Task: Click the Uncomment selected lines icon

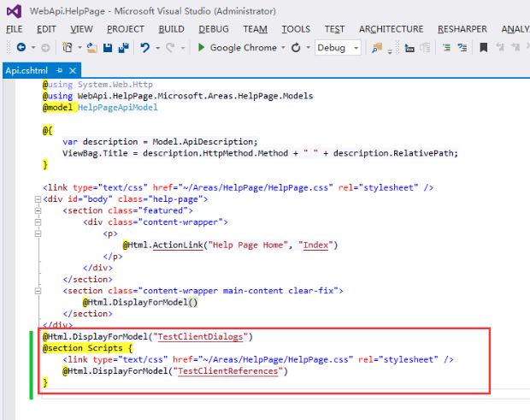Action: tap(462, 48)
